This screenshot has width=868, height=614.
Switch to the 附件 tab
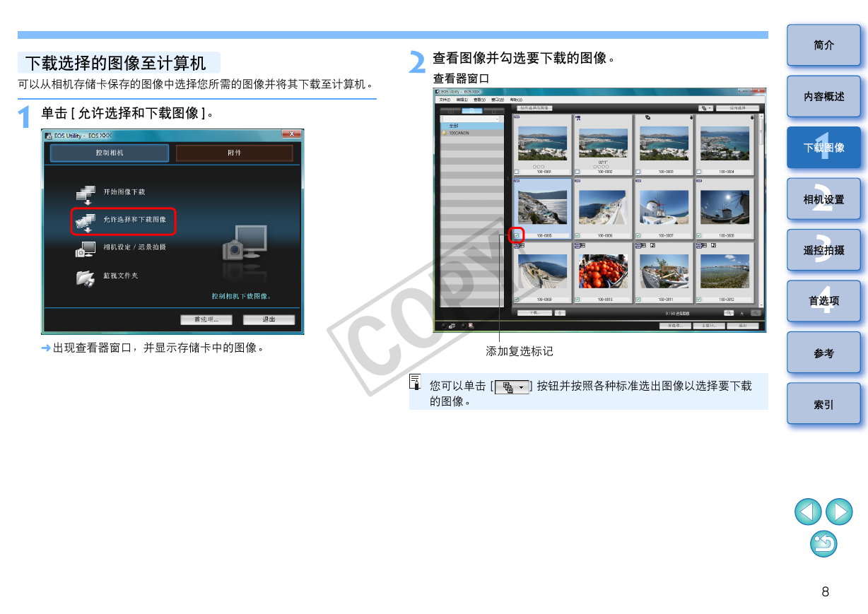pyautogui.click(x=234, y=153)
